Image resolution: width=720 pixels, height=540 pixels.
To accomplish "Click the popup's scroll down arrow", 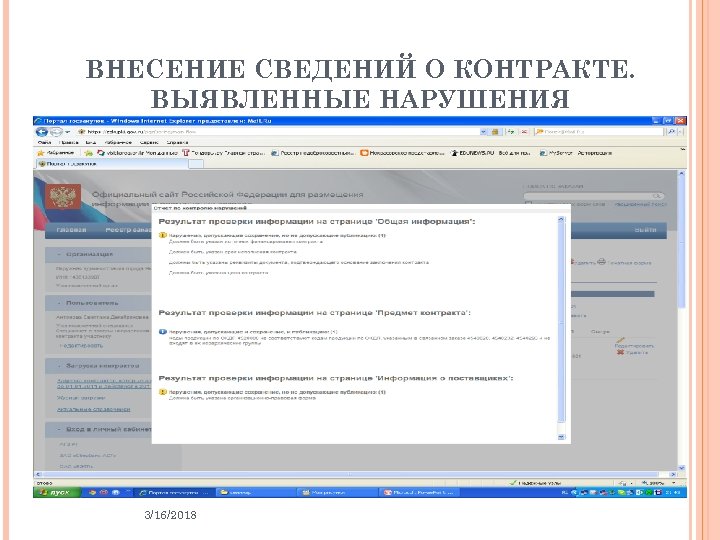I will coord(561,437).
